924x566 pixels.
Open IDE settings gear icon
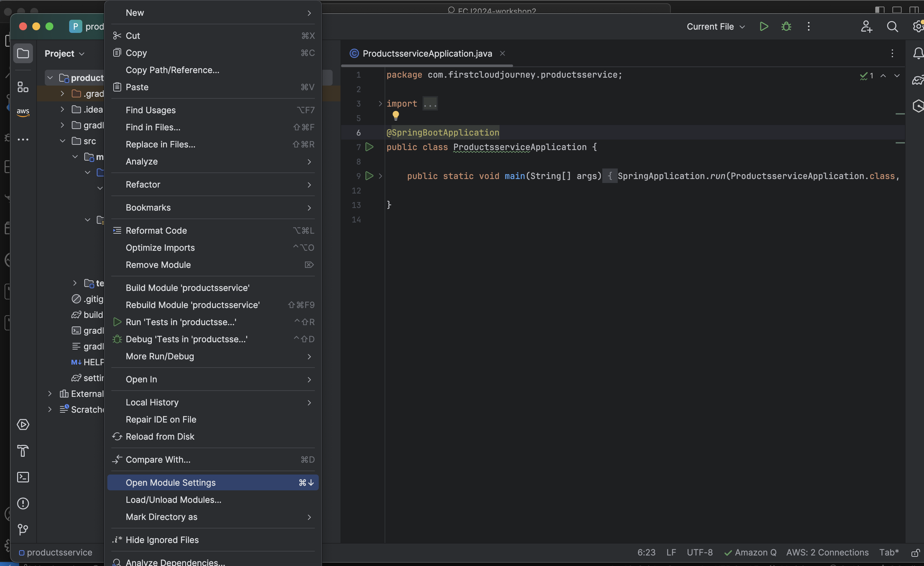click(918, 27)
